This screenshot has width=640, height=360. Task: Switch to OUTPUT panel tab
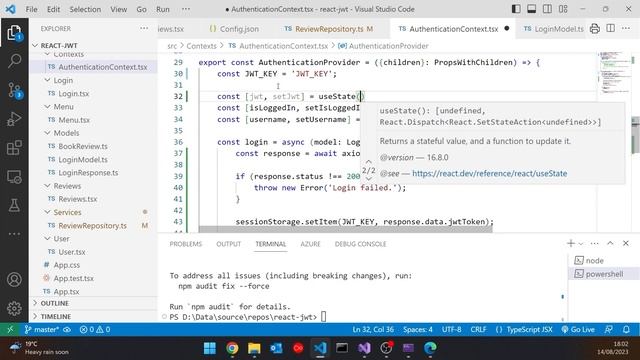click(x=229, y=244)
